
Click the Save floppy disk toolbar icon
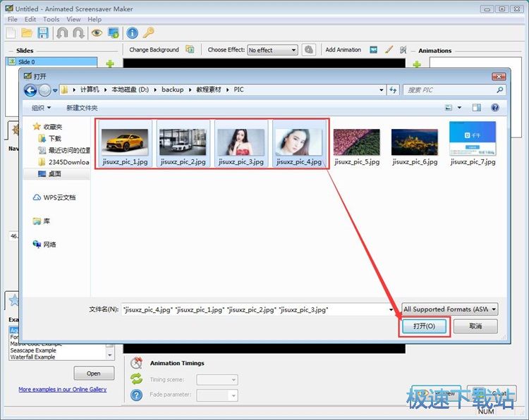(43, 33)
